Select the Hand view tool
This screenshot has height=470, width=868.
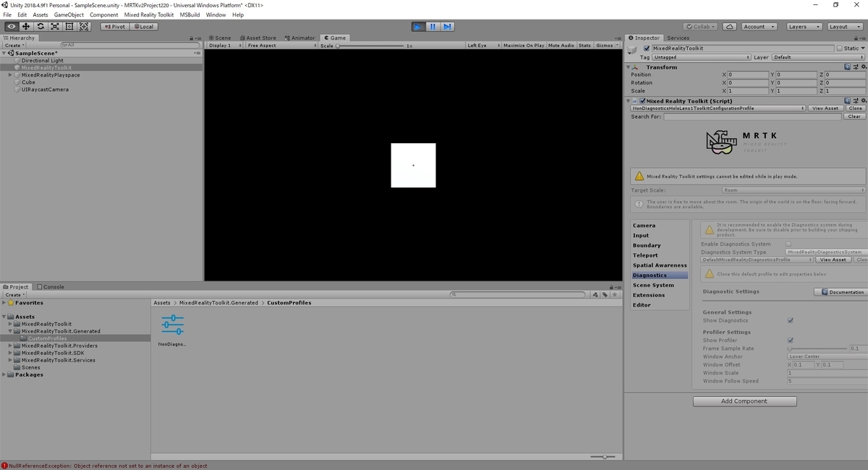point(11,27)
